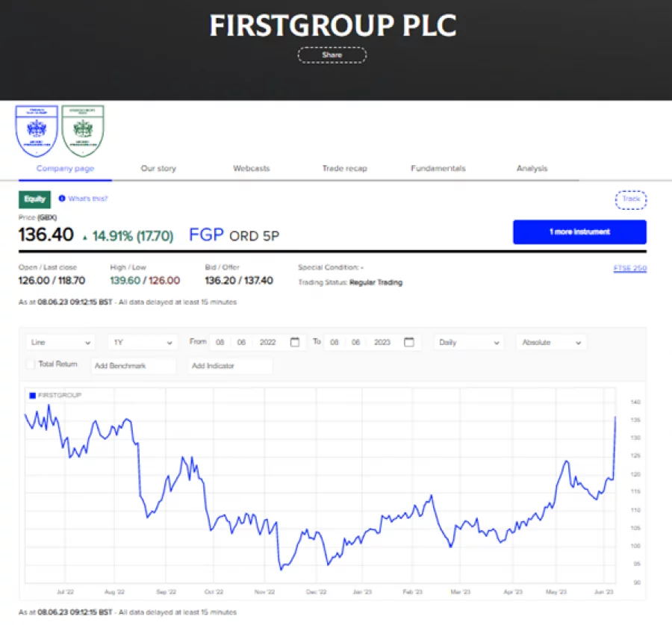Change the Daily frequency dropdown
The height and width of the screenshot is (625, 672).
[468, 342]
